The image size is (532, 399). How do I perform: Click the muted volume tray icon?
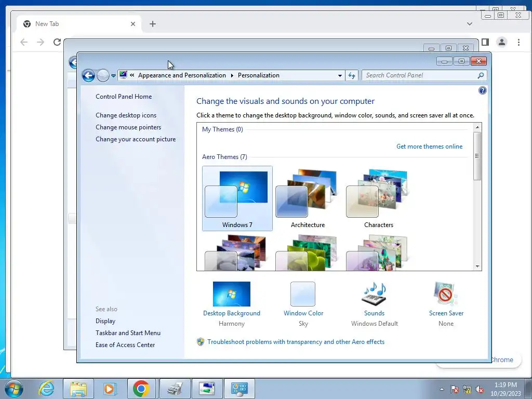pos(480,390)
